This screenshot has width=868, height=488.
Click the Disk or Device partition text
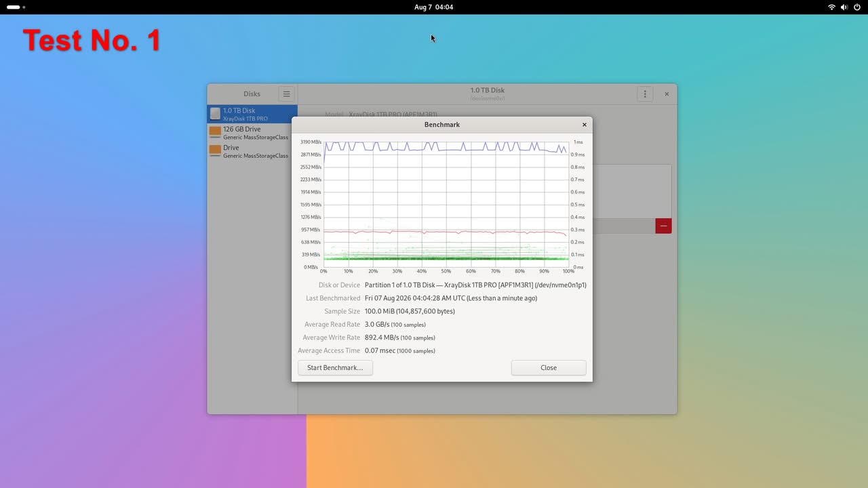coord(475,285)
